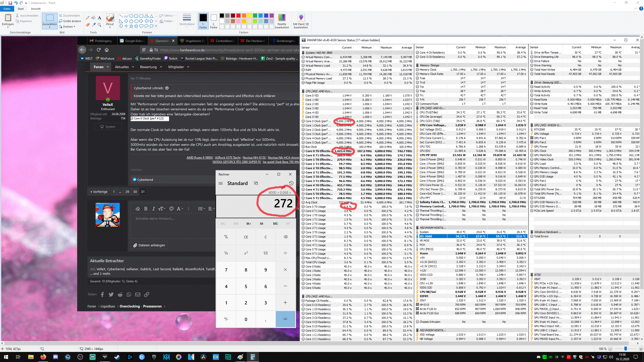The height and width of the screenshot is (362, 644).
Task: Expand the Formen shapes gallery
Action: [156, 26]
